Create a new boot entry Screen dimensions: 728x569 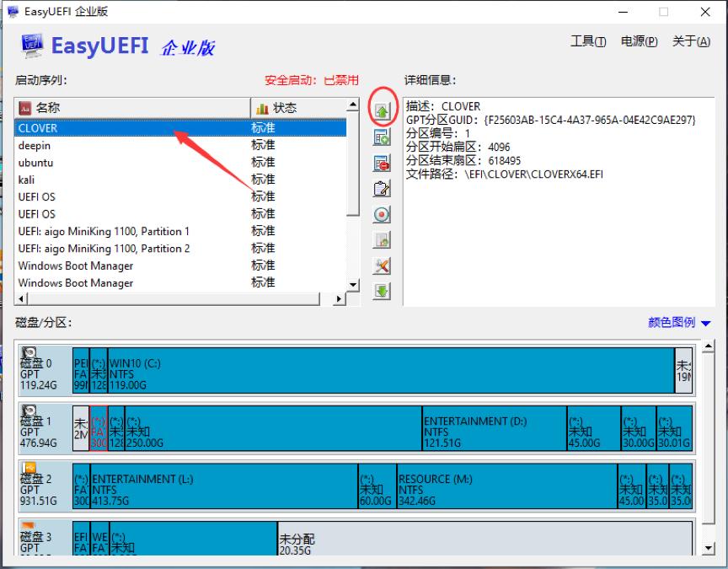[x=381, y=136]
